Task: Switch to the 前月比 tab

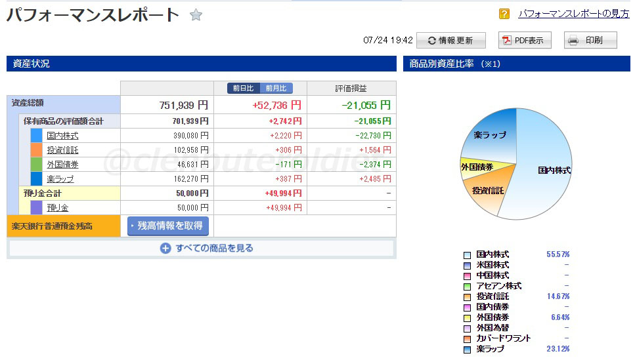Action: point(276,88)
